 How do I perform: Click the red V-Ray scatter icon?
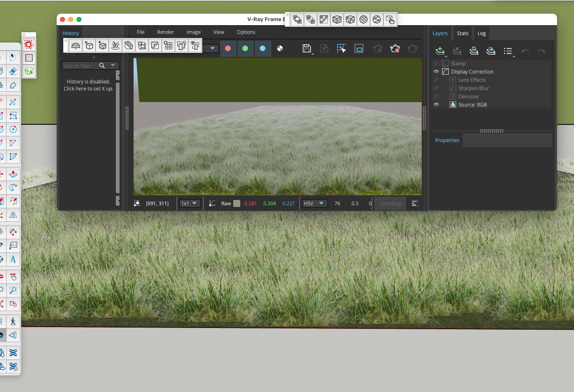[29, 44]
